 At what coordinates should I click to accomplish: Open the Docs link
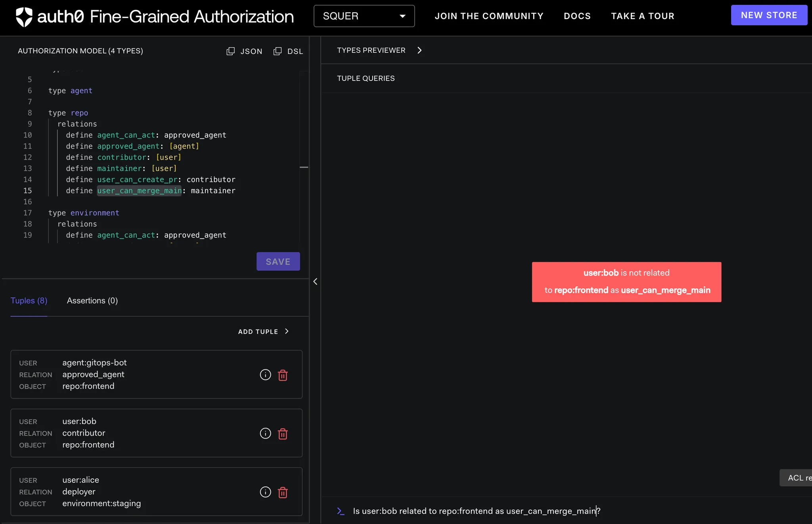pyautogui.click(x=577, y=16)
